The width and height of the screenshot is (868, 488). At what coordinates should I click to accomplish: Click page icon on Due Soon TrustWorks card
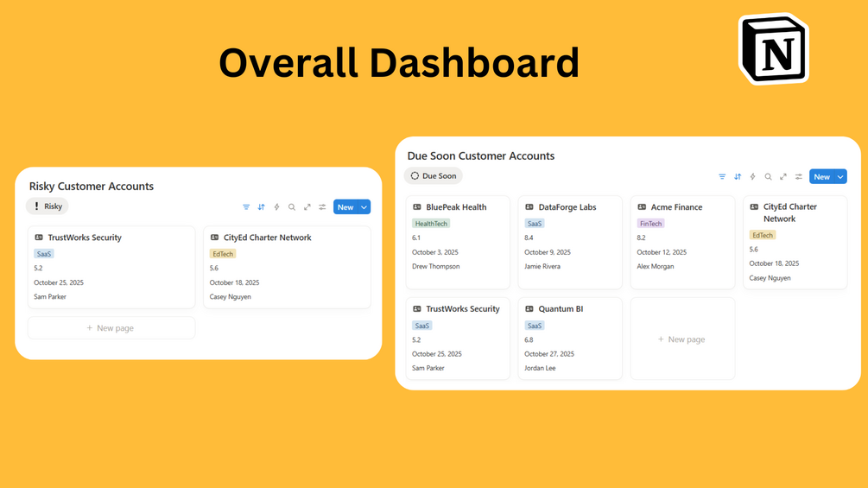coord(417,308)
